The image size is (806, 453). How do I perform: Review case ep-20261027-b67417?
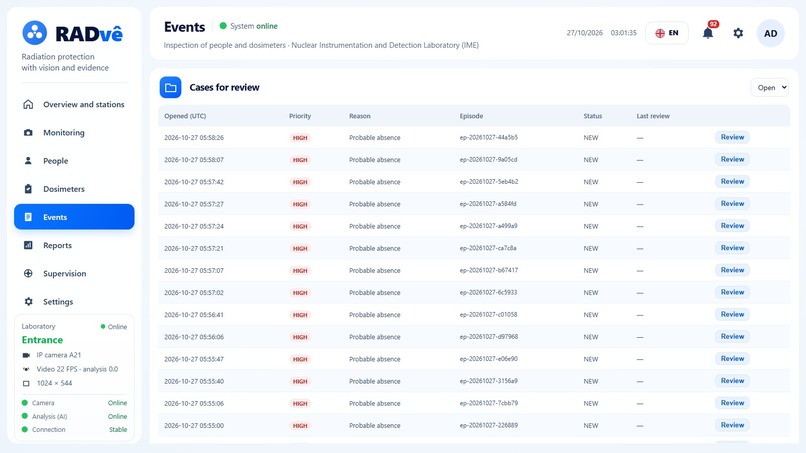click(x=732, y=270)
